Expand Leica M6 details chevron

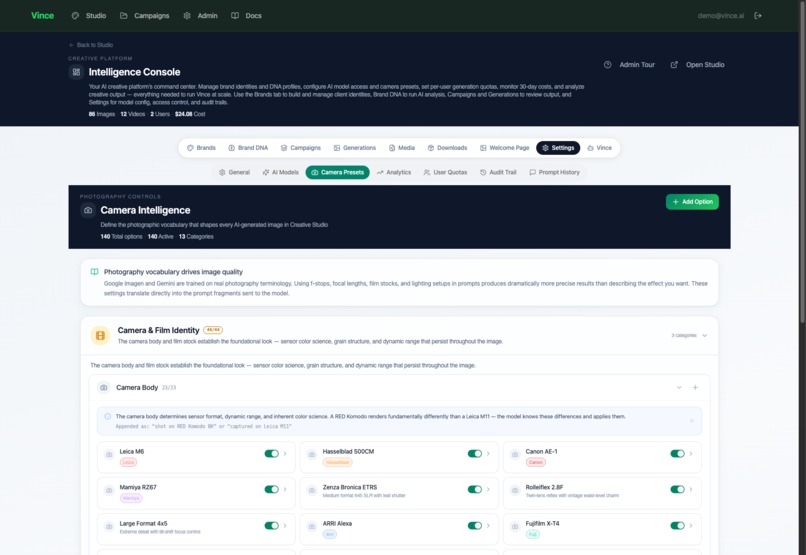tap(285, 453)
